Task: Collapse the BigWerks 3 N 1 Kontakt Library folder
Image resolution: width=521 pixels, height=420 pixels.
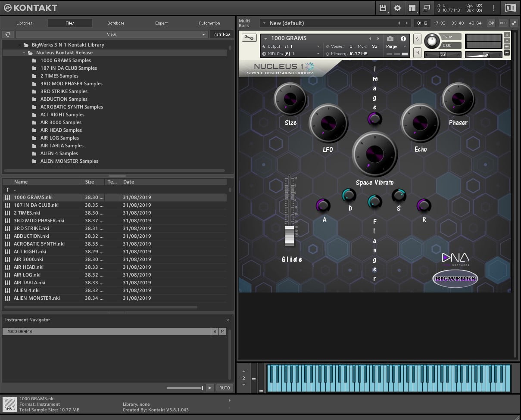Action: 20,45
